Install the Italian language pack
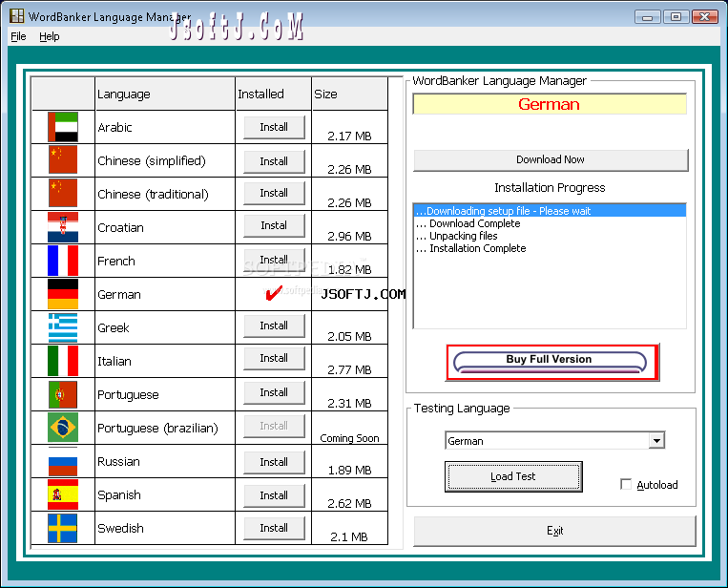The height and width of the screenshot is (588, 728). pos(274,358)
